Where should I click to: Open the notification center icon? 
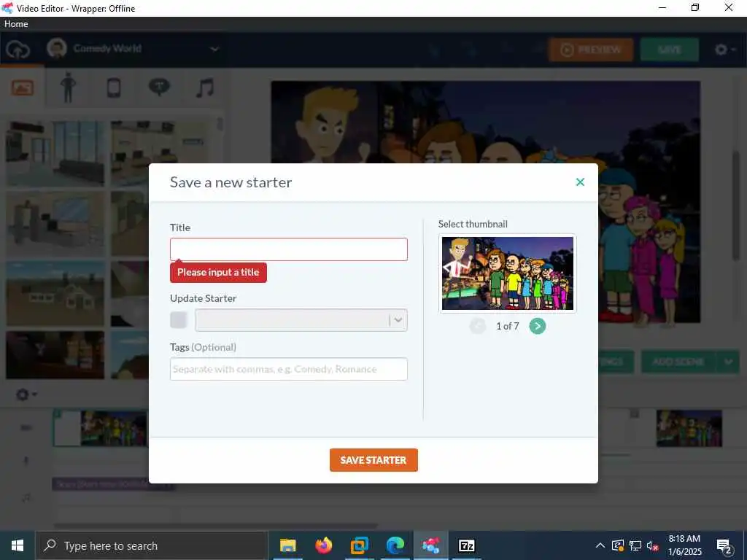(724, 545)
